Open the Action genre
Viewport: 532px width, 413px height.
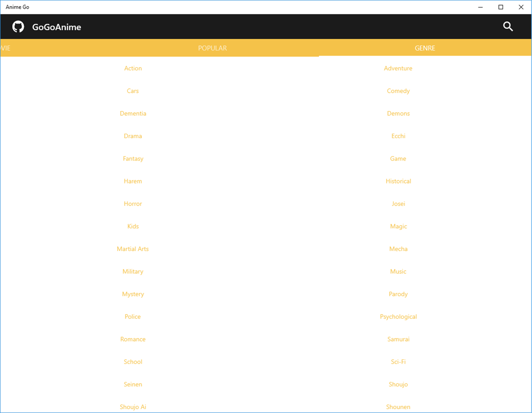133,68
